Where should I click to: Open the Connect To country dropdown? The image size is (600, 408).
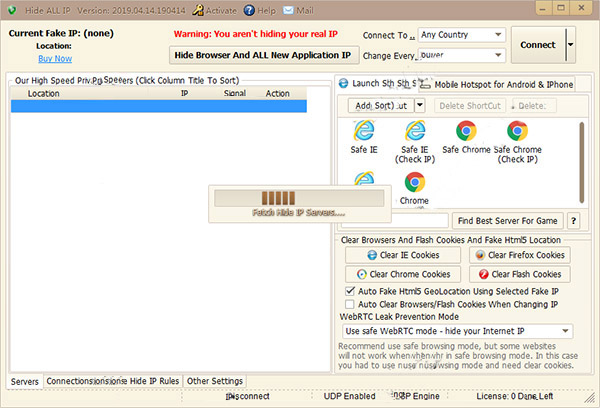coord(498,36)
